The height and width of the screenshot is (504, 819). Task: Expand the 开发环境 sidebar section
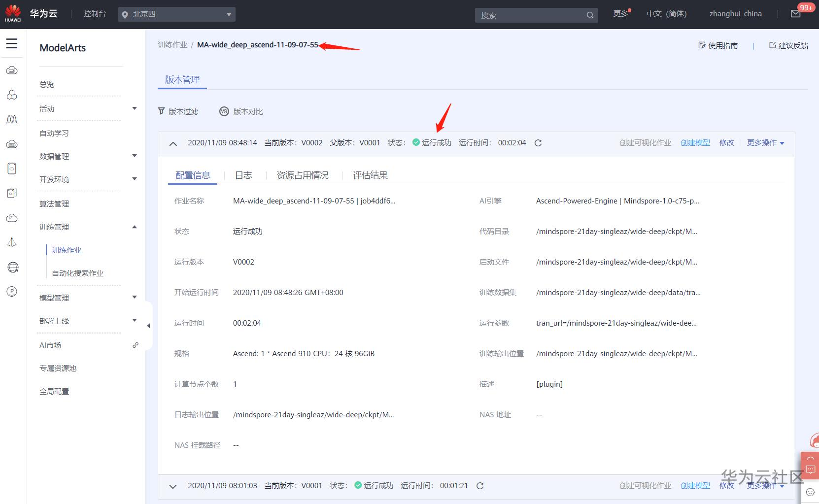[x=135, y=179]
